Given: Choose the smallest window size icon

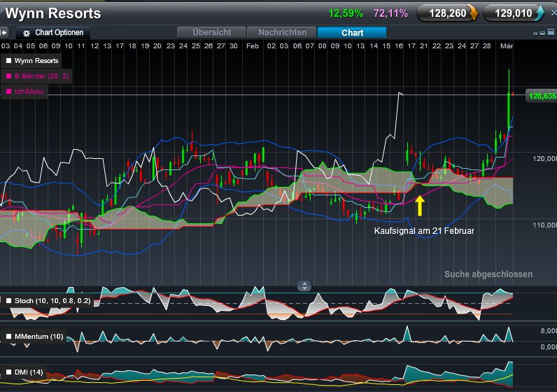Looking at the screenshot, I should click(x=535, y=34).
